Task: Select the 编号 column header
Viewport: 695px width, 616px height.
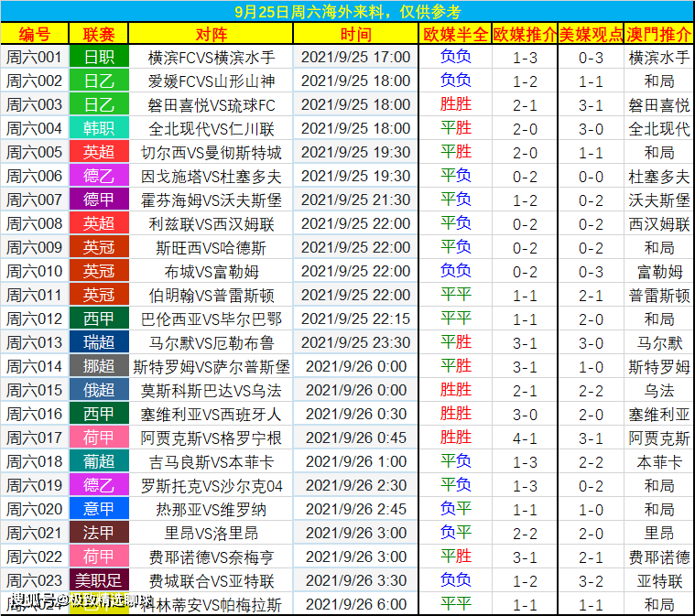Action: tap(35, 34)
